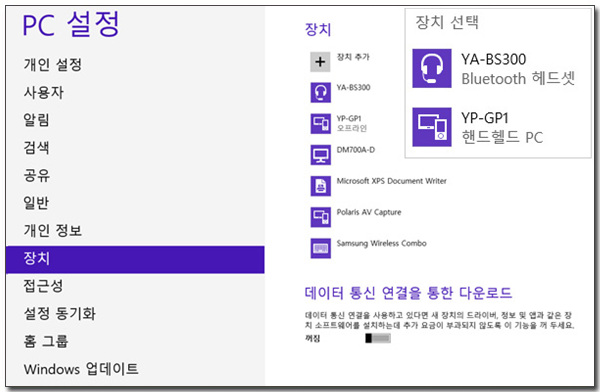Go to the 일반 settings category
600x392 pixels.
pyautogui.click(x=36, y=203)
